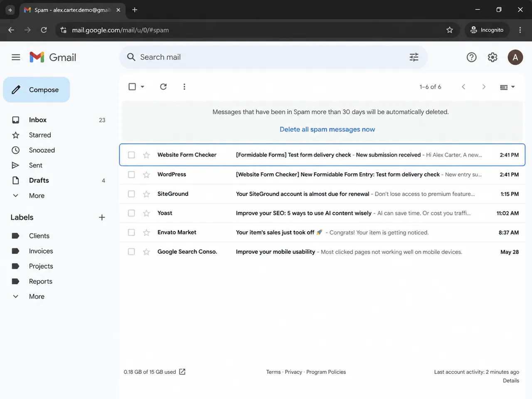Open input tools dropdown in toolbar
The width and height of the screenshot is (532, 399).
507,87
